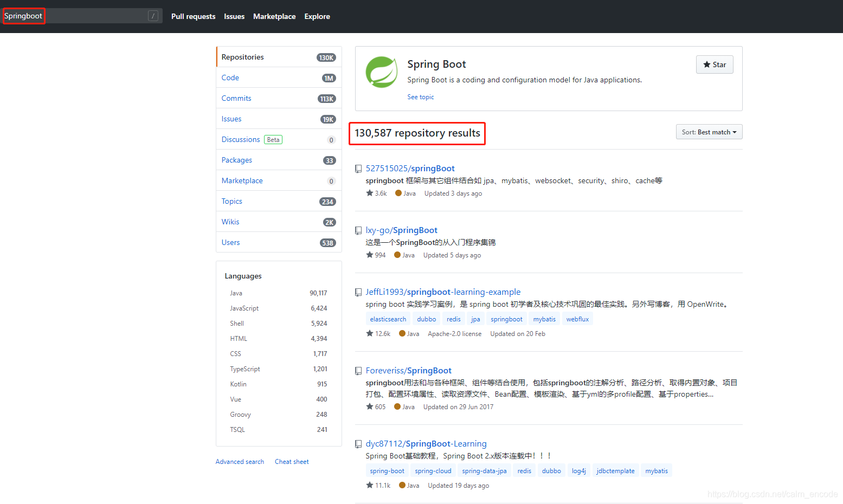Click the Apache-2.0 license text
The width and height of the screenshot is (843, 504).
click(x=454, y=334)
